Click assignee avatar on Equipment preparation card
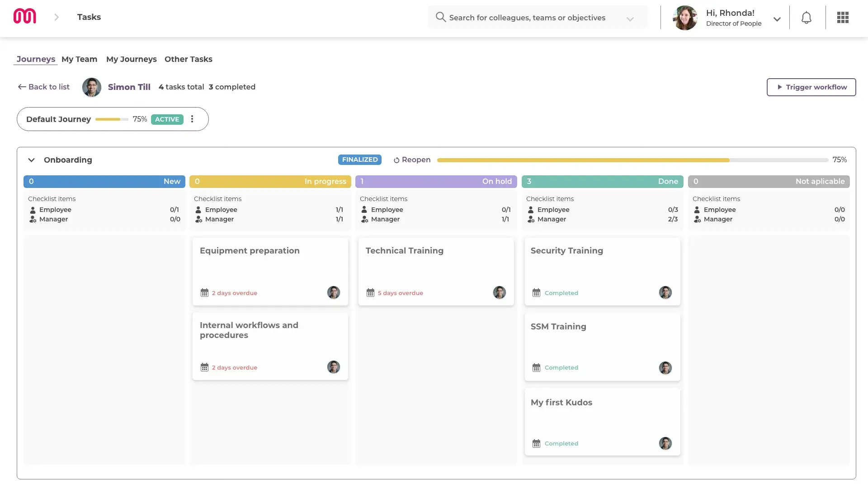The width and height of the screenshot is (868, 488). (334, 292)
